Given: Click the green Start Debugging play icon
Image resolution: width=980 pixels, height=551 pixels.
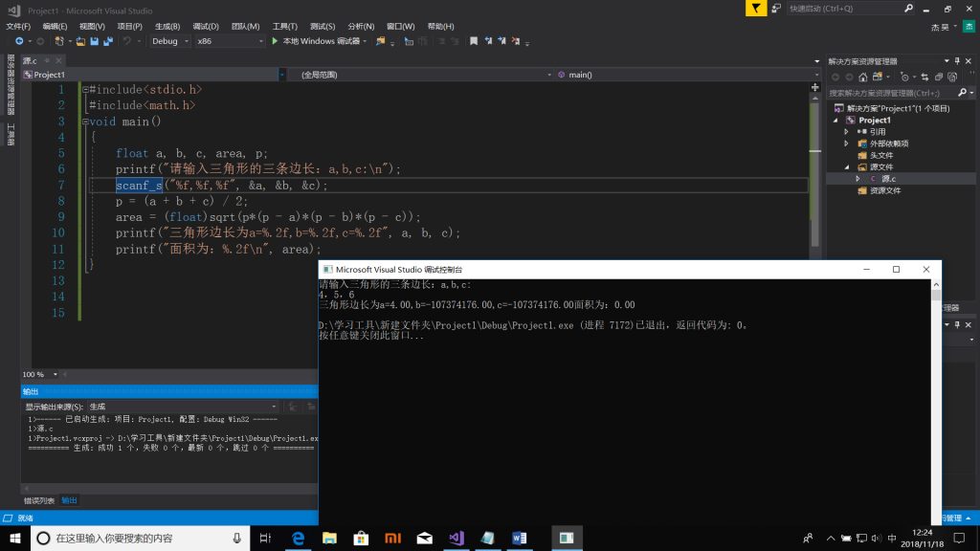Looking at the screenshot, I should click(x=275, y=41).
